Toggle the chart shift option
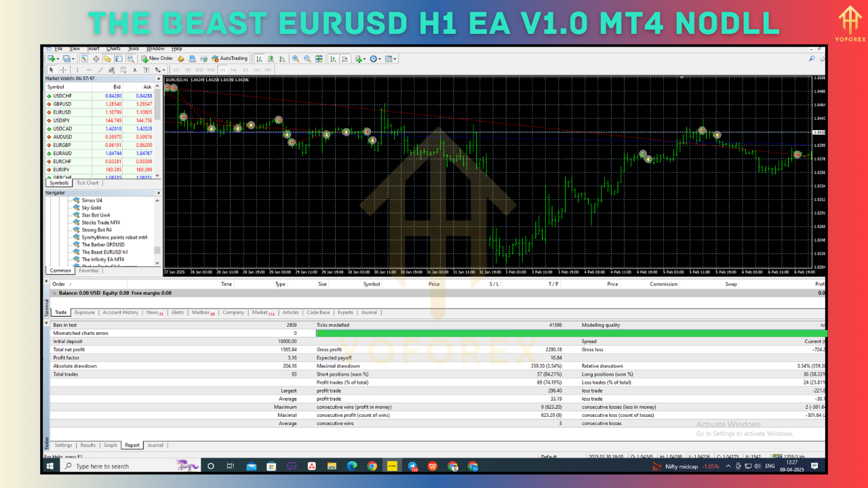This screenshot has width=868, height=488. pos(344,58)
